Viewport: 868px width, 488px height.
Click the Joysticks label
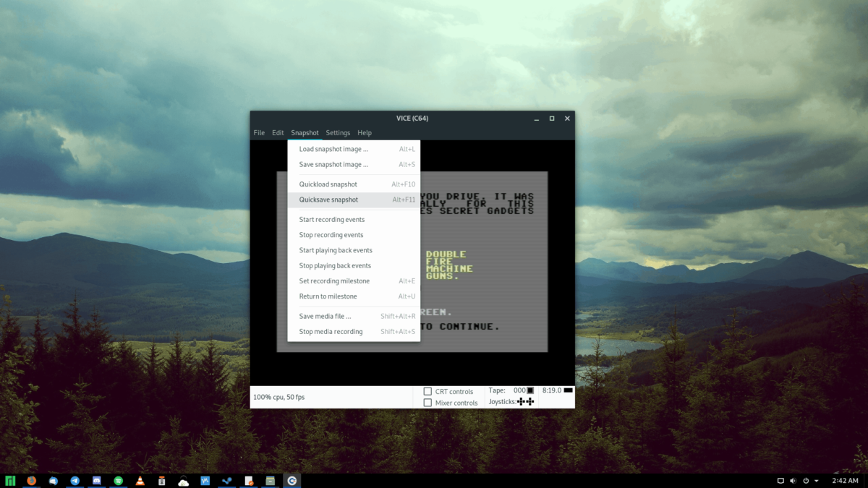coord(503,401)
